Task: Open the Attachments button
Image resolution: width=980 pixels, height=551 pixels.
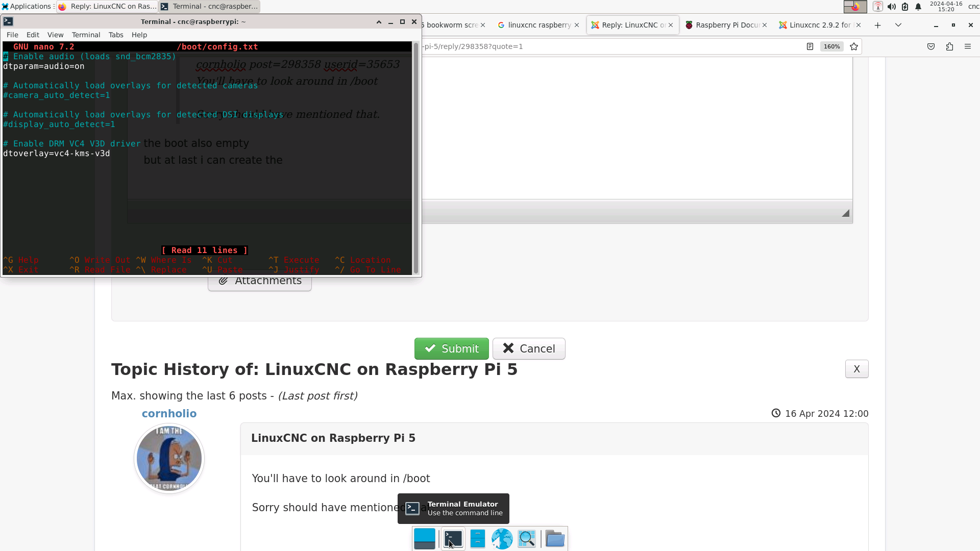Action: click(x=260, y=282)
